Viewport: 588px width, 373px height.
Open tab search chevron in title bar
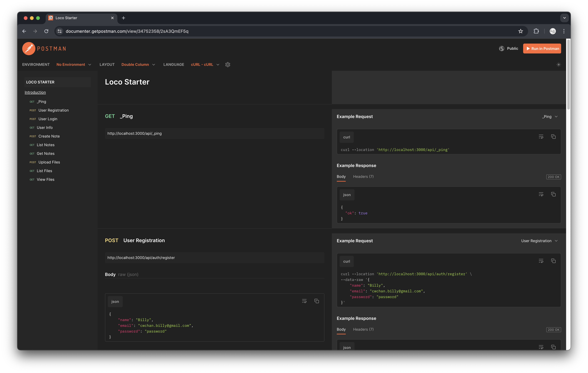tap(564, 18)
